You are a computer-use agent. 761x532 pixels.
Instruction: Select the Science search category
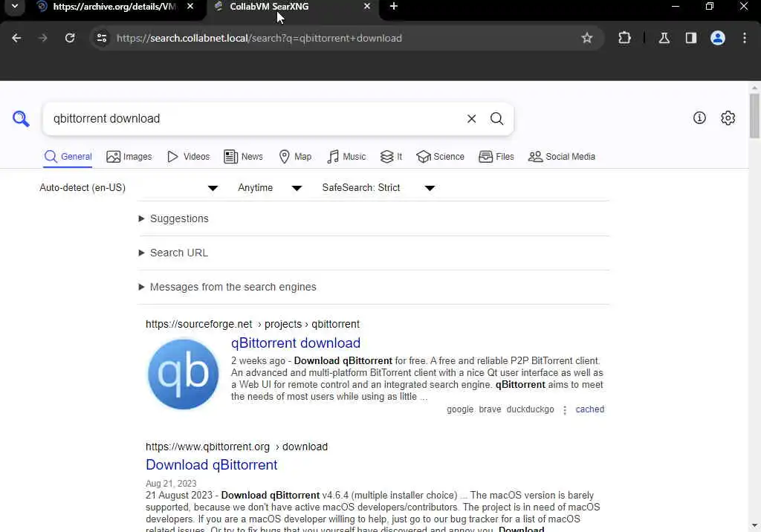(x=440, y=157)
